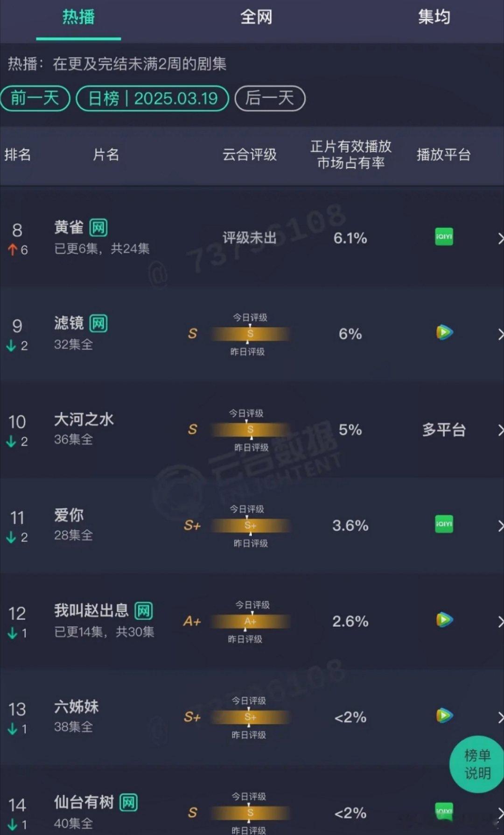Go to next day with 后一天
This screenshot has height=835, width=504.
pos(270,98)
